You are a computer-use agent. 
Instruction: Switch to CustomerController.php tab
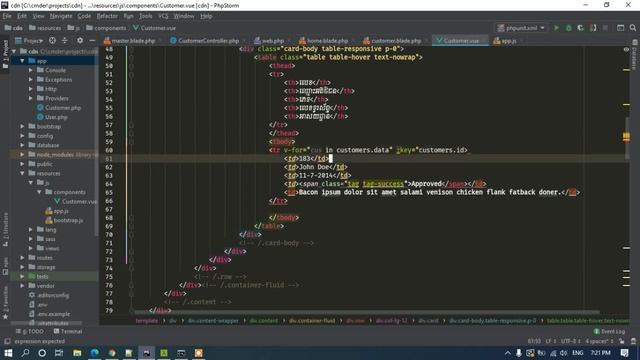coord(205,41)
